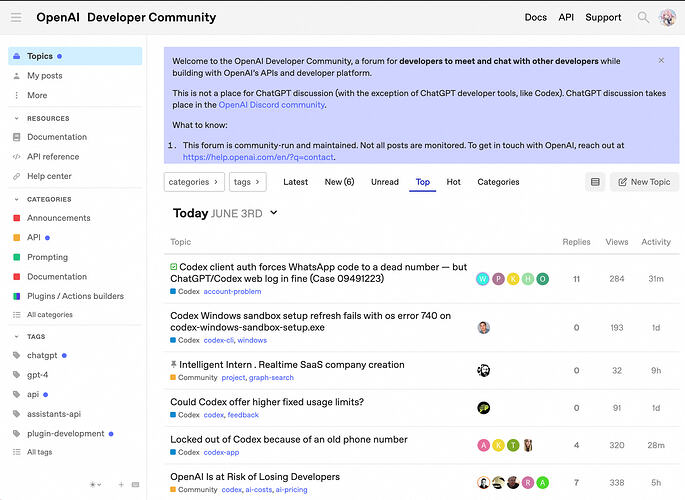Sort topics by Replies column

tap(576, 242)
